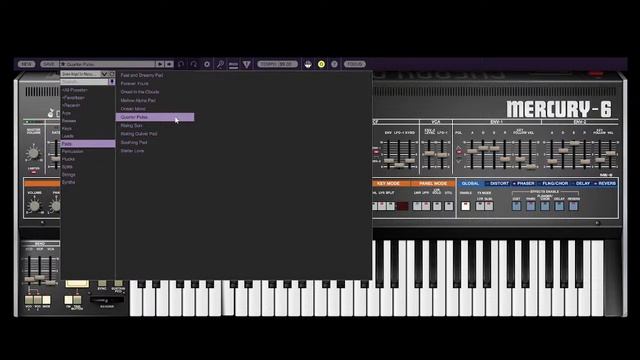Viewport: 640px width, 360px height.
Task: Click the favorites filter icon beside search
Action: click(111, 82)
